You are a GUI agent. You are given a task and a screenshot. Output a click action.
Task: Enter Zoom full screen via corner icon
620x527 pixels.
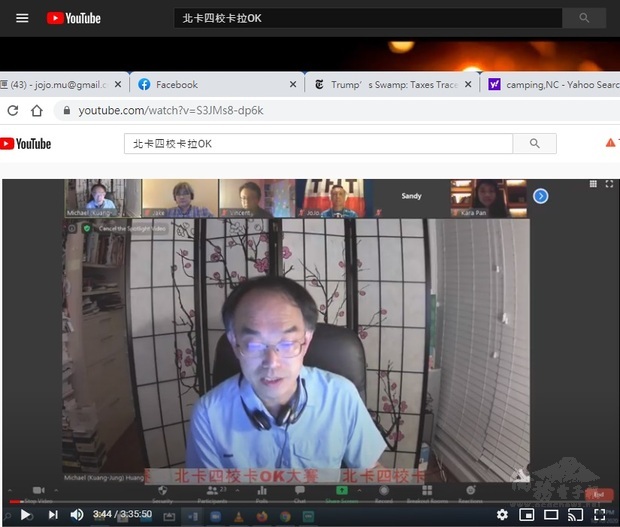click(609, 184)
